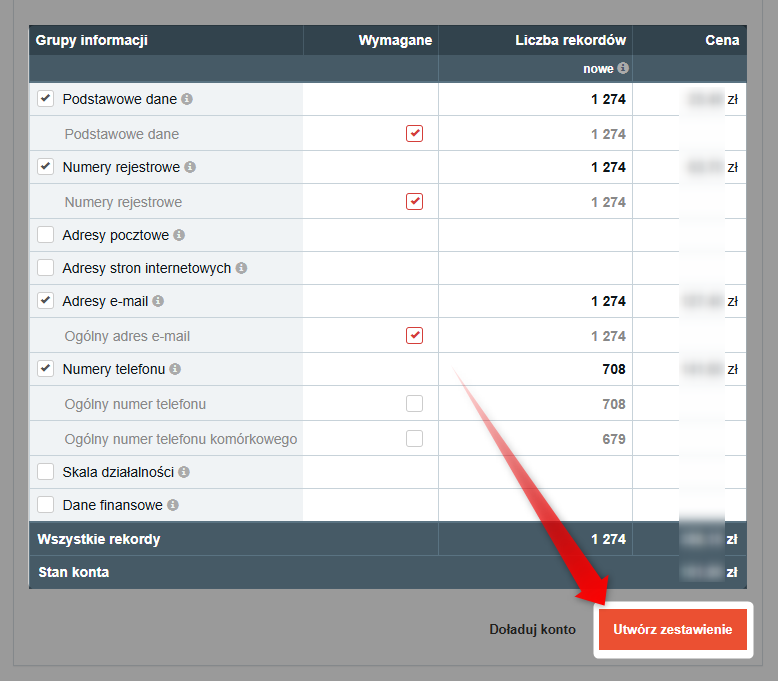Uncheck the Numery telefonu group checkbox
Viewport: 778px width, 681px height.
click(45, 369)
